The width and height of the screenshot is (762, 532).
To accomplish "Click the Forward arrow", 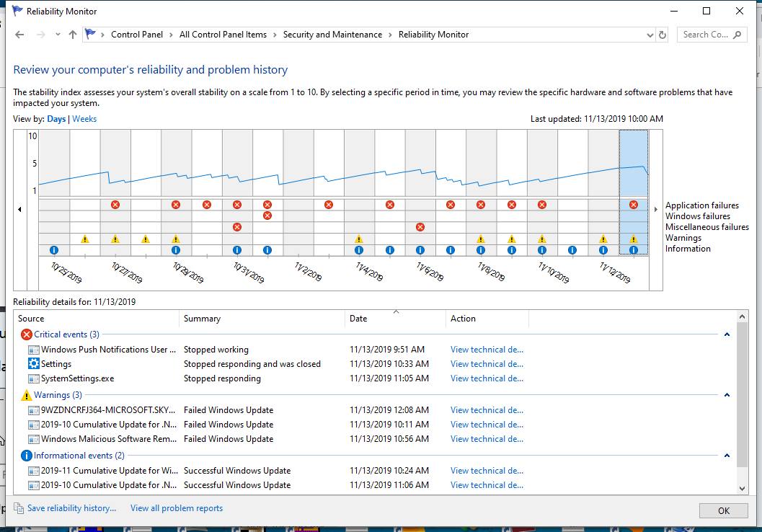I will (41, 35).
